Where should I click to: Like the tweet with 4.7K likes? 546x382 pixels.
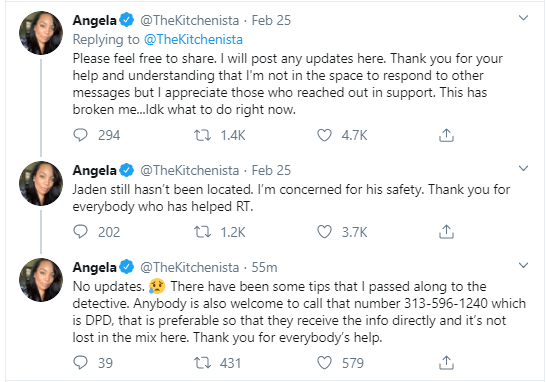pos(324,135)
